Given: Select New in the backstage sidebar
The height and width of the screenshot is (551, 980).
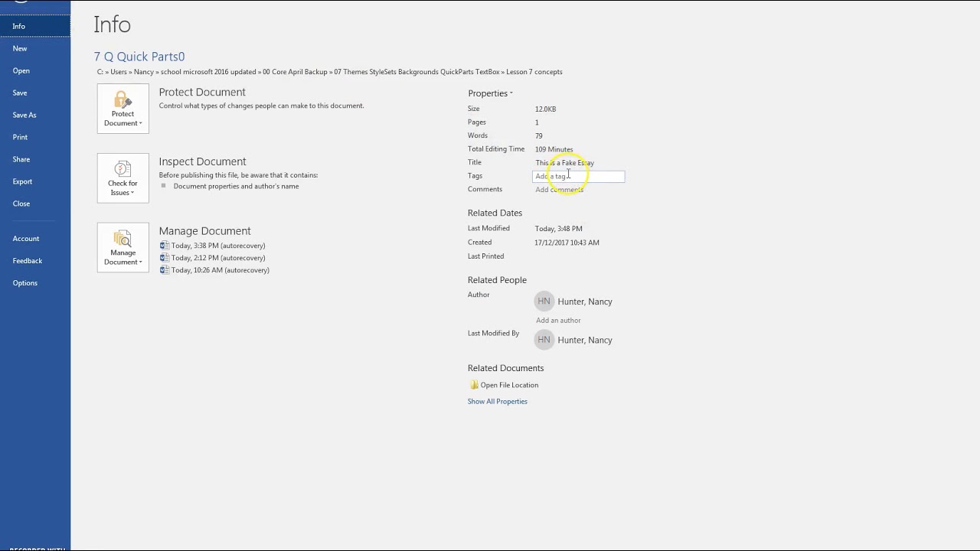Looking at the screenshot, I should pos(35,48).
